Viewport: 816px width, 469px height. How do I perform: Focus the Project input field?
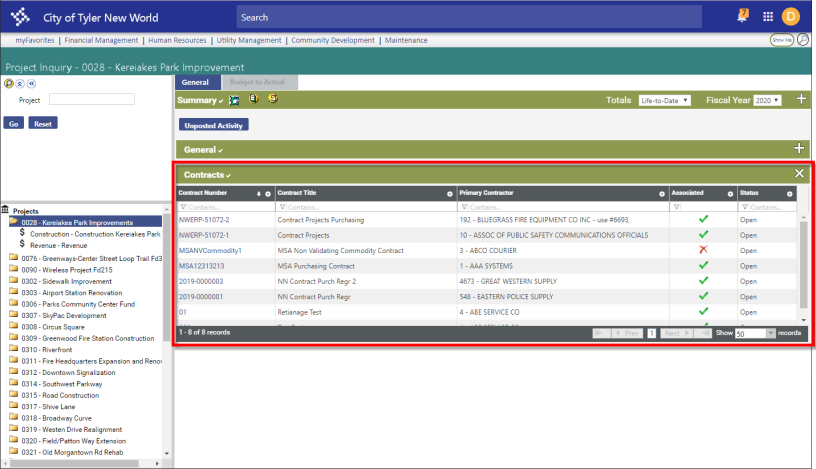(92, 99)
